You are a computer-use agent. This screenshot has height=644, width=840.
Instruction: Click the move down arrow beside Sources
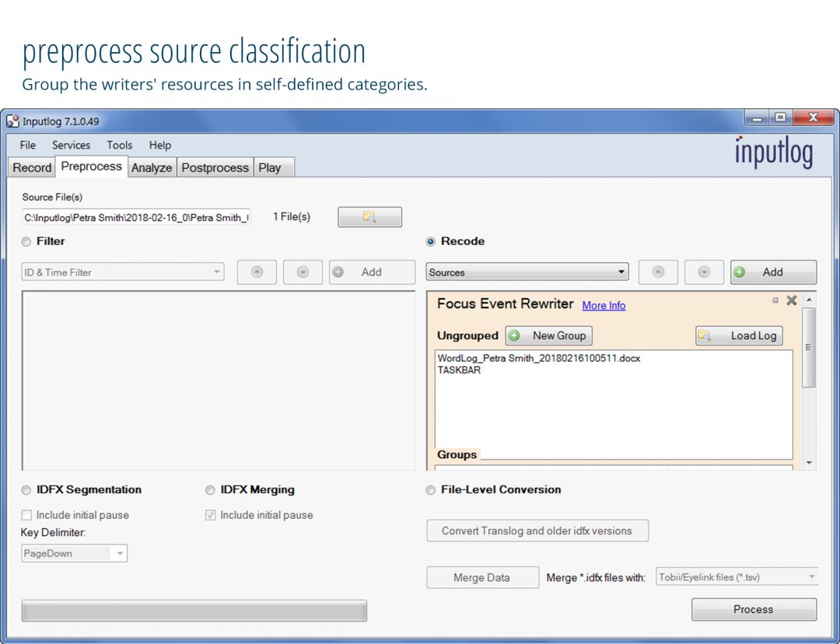(704, 272)
